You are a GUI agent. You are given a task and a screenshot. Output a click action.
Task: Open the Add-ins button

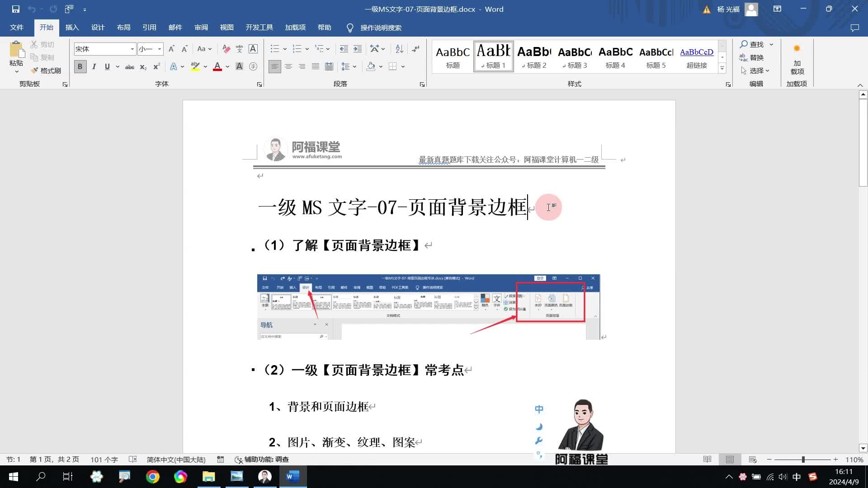797,59
